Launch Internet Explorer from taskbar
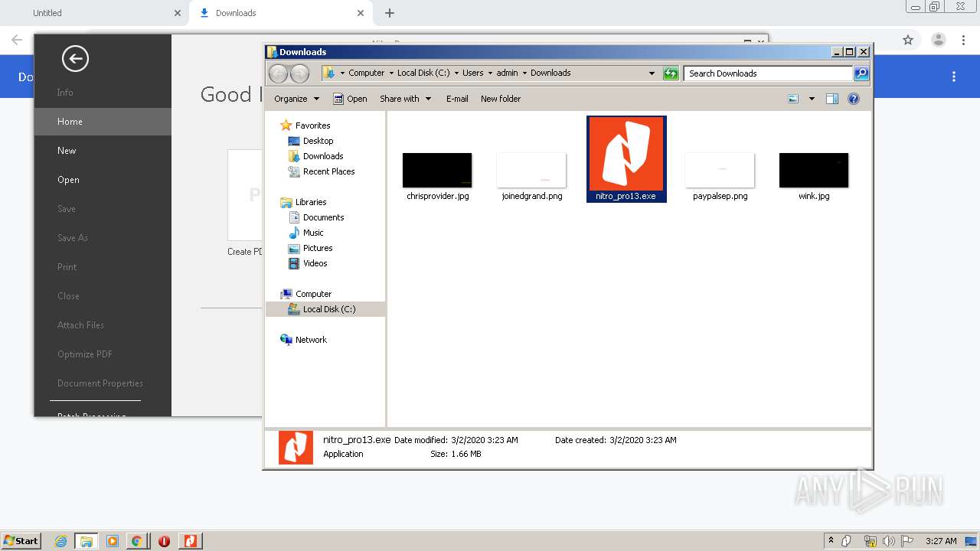Image resolution: width=980 pixels, height=551 pixels. [x=60, y=541]
